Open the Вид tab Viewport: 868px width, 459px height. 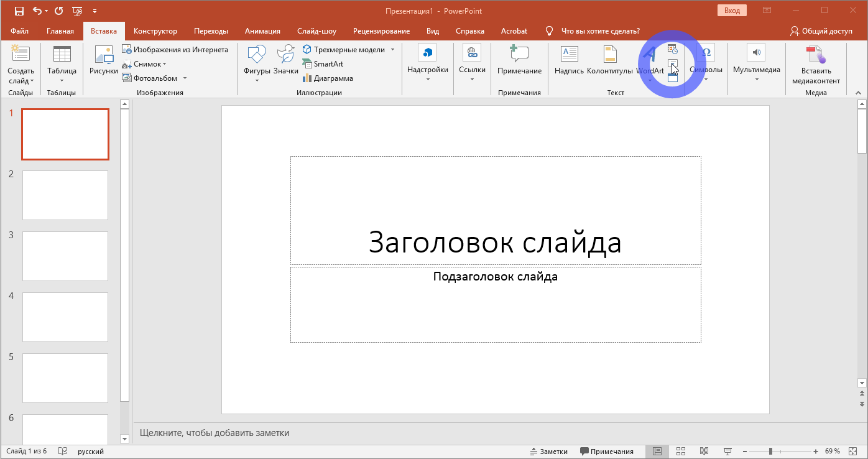tap(433, 31)
